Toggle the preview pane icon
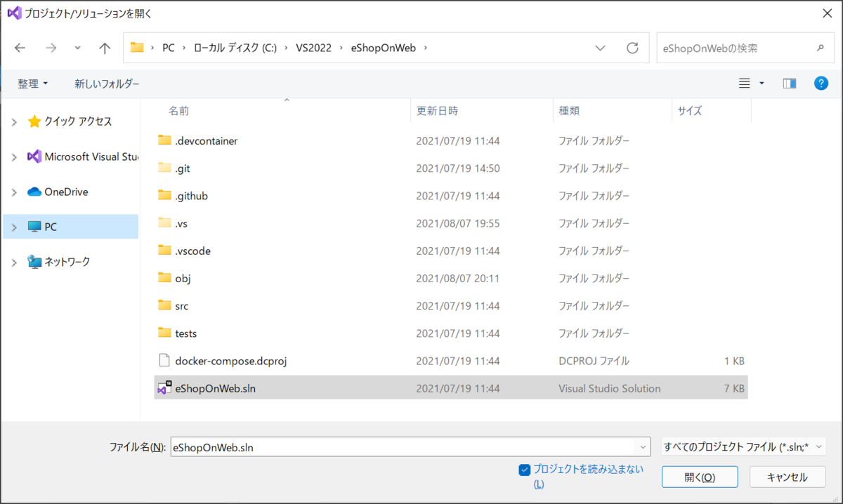 [x=789, y=83]
